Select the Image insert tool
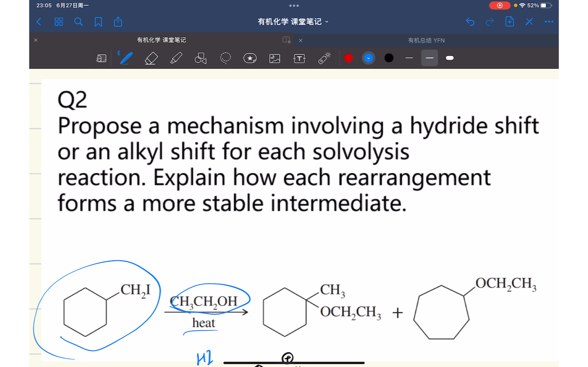The width and height of the screenshot is (588, 367). [275, 58]
